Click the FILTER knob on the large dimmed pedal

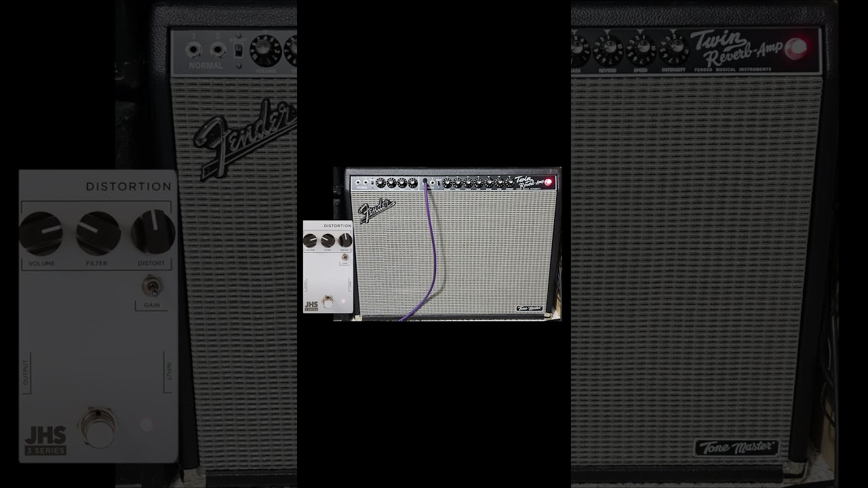(98, 233)
